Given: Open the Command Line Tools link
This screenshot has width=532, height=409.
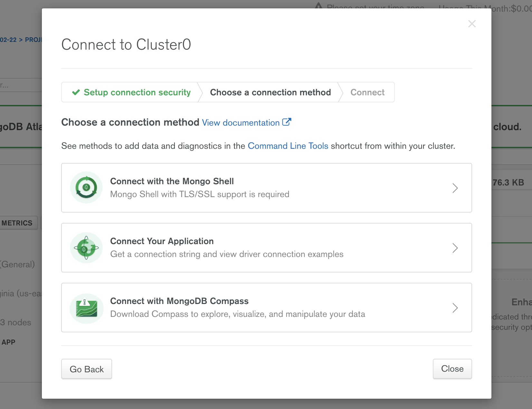Looking at the screenshot, I should tap(288, 146).
